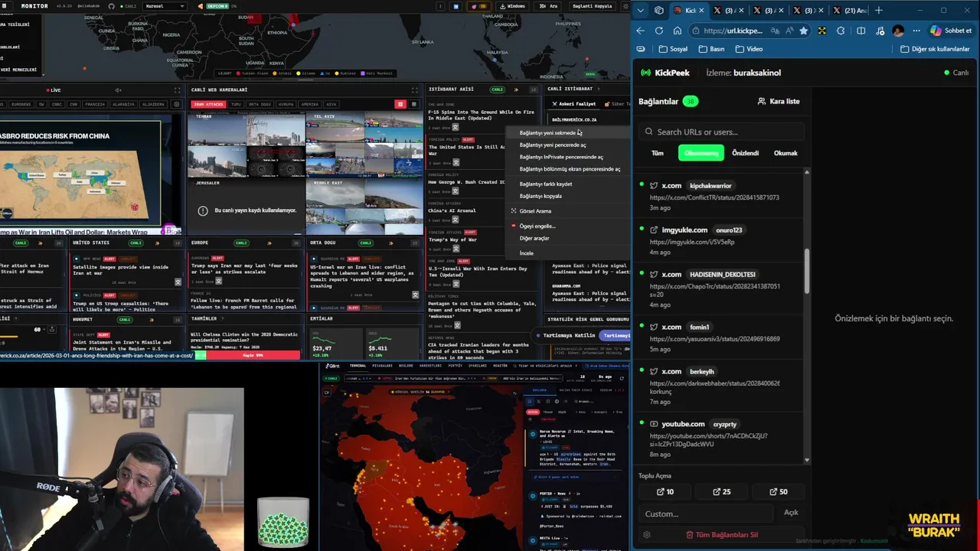The height and width of the screenshot is (551, 980).
Task: Open x.com link from fomin1
Action: (x=715, y=339)
